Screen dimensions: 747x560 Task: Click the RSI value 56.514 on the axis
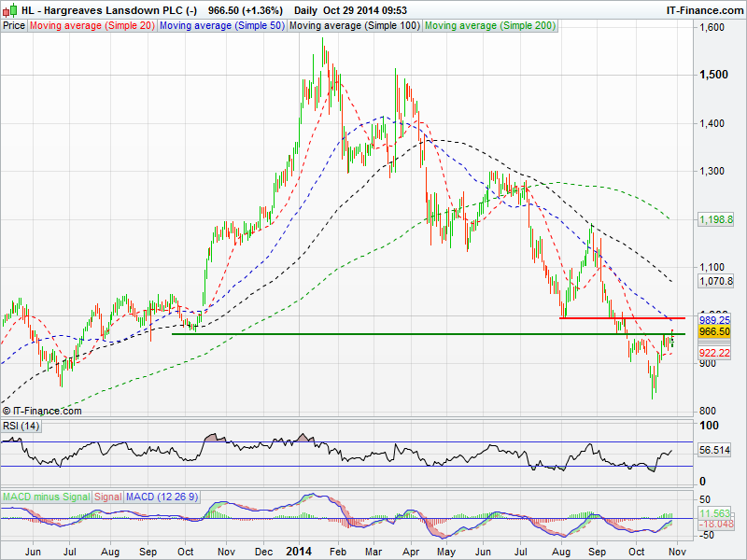(716, 450)
